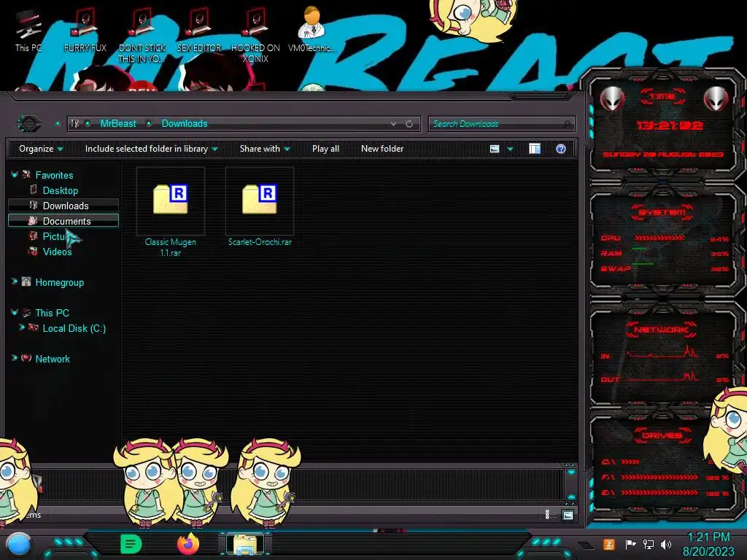
Task: Open address bar history dropdown arrow
Action: point(393,124)
